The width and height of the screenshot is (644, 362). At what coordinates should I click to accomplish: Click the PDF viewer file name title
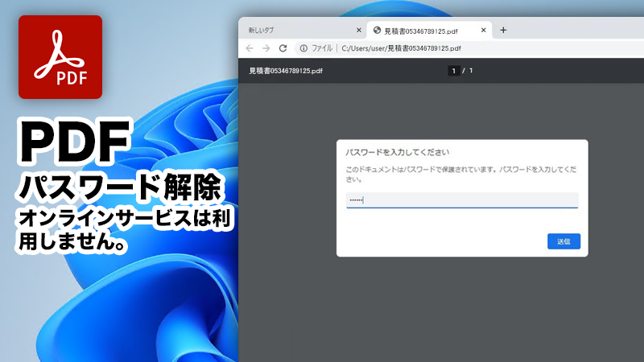pos(286,71)
